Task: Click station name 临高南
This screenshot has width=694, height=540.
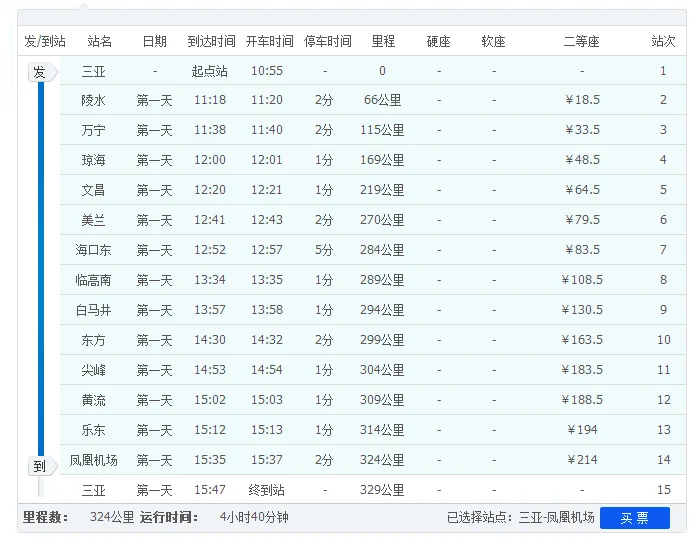Action: pos(93,280)
